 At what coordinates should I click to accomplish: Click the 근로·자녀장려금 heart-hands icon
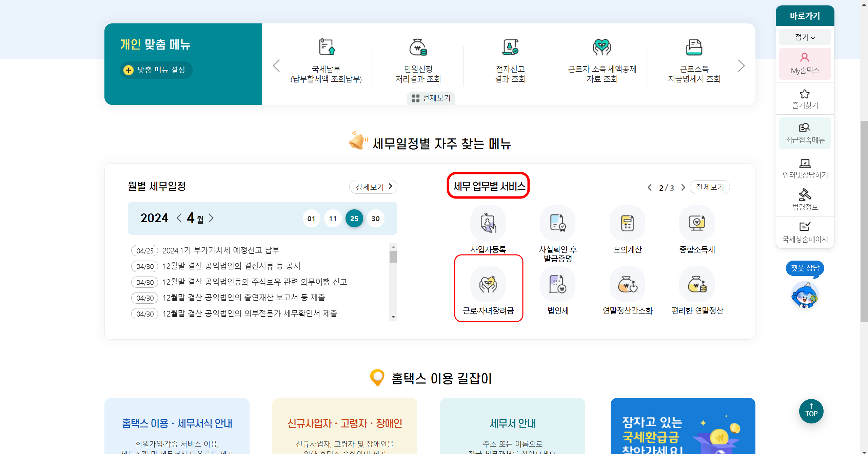488,284
